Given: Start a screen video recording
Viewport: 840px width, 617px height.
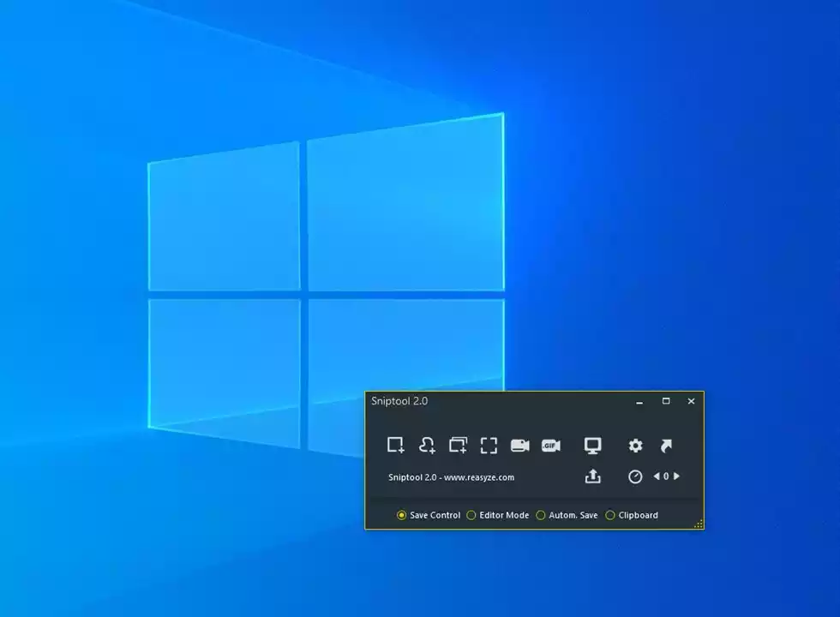Looking at the screenshot, I should 519,446.
